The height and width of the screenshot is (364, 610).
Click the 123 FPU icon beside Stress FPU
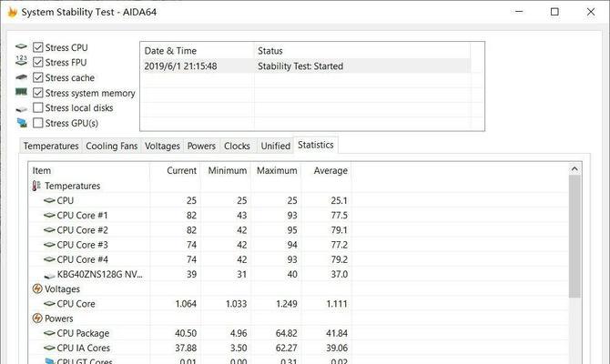point(22,60)
